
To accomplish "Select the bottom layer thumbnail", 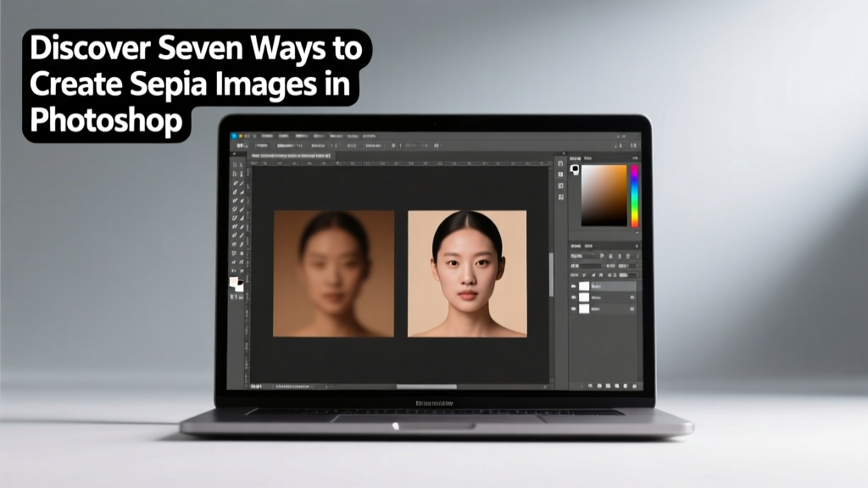I will [584, 308].
